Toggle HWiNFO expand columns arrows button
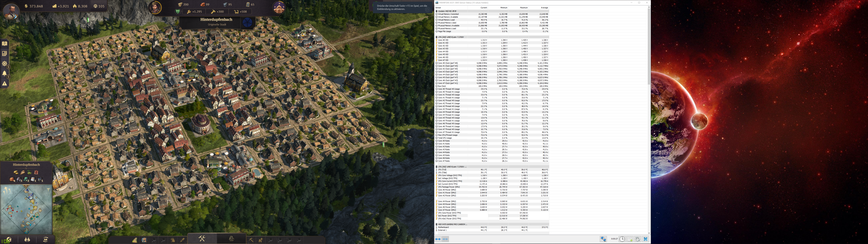Viewport: 868px width, 244px height. (438, 239)
